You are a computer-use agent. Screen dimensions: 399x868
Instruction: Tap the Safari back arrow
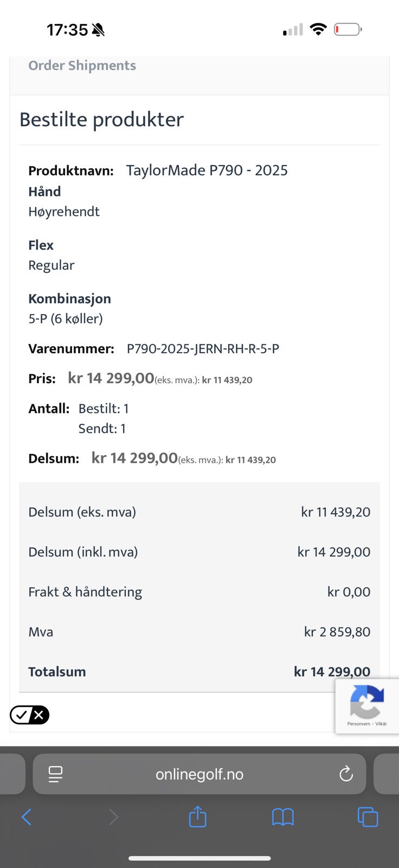click(x=26, y=816)
